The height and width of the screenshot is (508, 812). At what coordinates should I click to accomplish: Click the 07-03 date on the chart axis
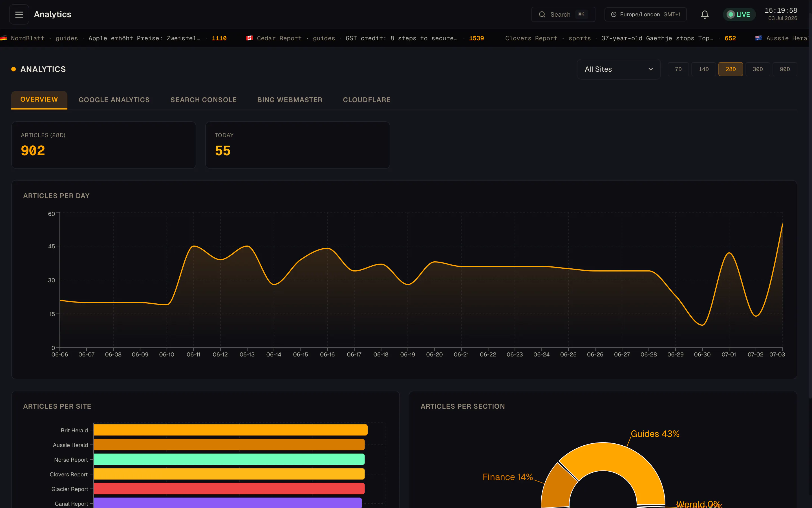(777, 355)
